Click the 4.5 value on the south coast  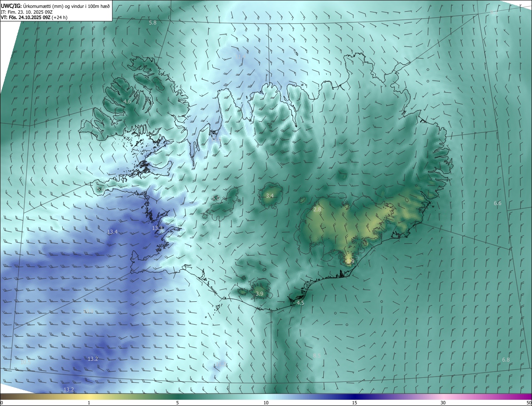tap(300, 303)
